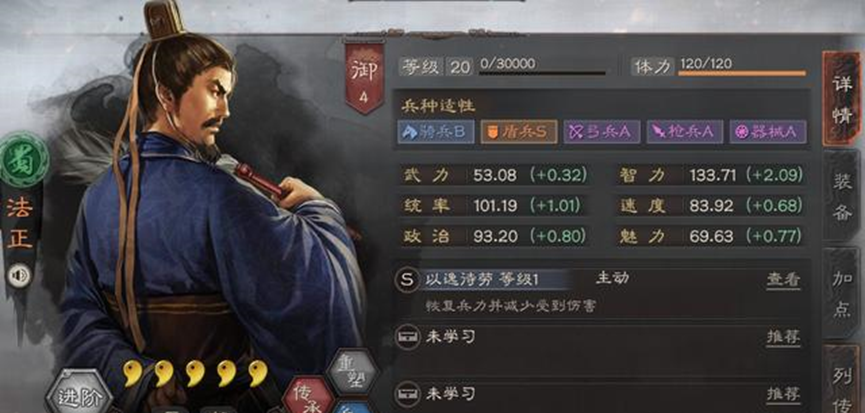Click the orange 体力 stamina bar
Image resolution: width=865 pixels, height=413 pixels.
(x=741, y=73)
